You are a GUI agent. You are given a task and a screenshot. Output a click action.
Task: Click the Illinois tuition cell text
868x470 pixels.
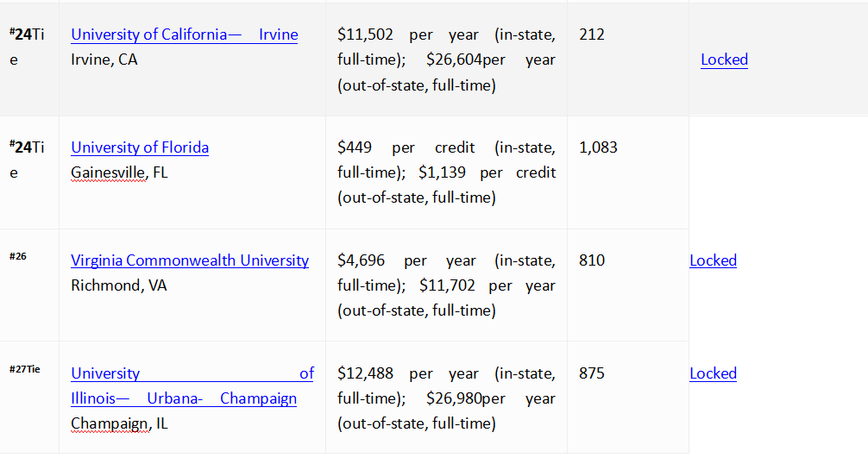[446, 398]
